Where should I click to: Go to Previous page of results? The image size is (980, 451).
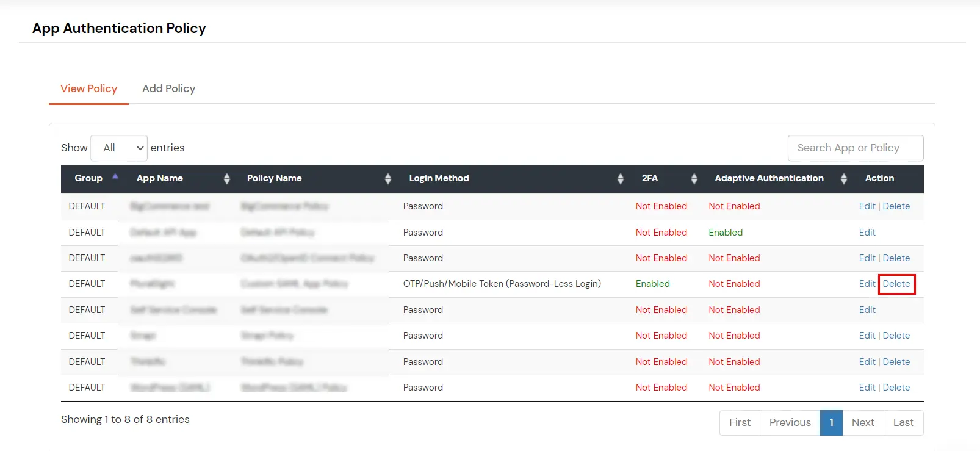coord(790,422)
